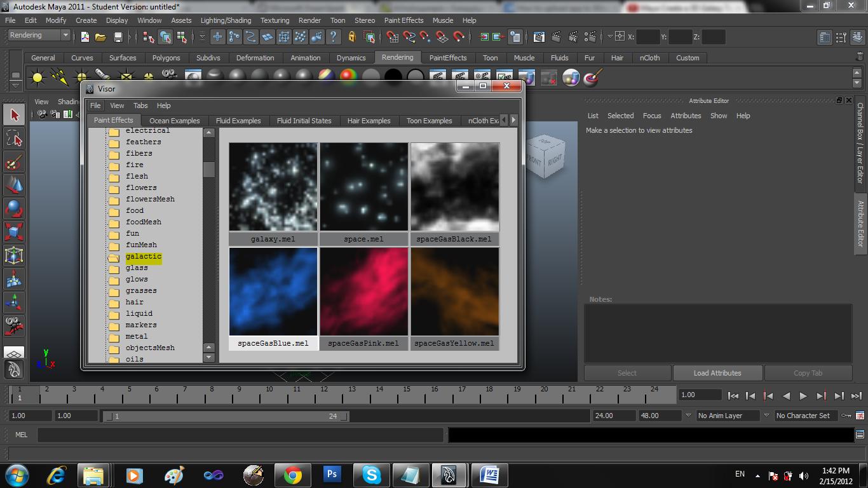Open Render Settings from status line

tap(590, 37)
